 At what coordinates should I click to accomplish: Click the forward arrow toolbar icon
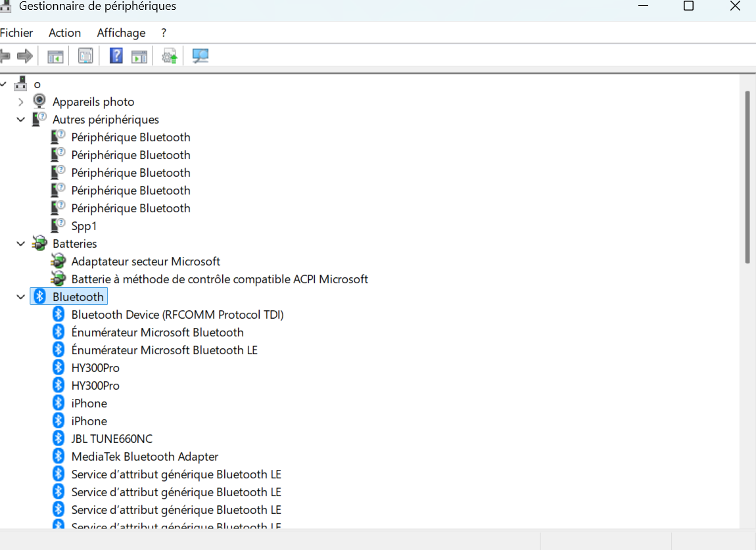[x=24, y=56]
